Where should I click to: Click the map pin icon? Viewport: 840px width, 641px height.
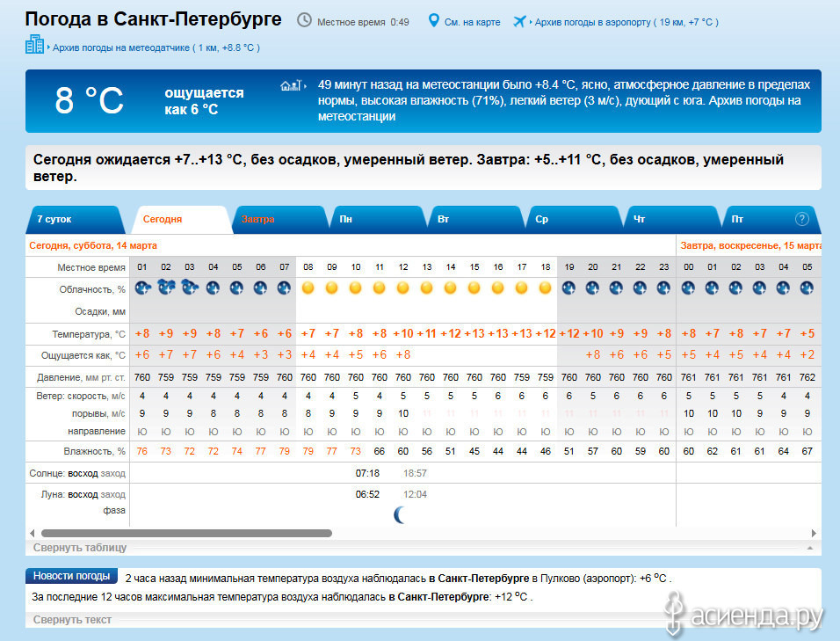pos(433,20)
